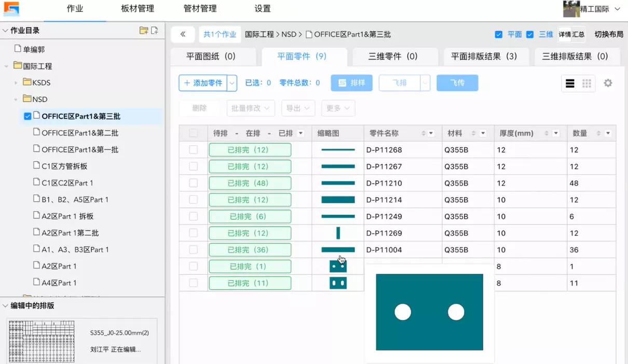Expand the KSDS folder tree arrow
The width and height of the screenshot is (628, 364).
click(16, 82)
